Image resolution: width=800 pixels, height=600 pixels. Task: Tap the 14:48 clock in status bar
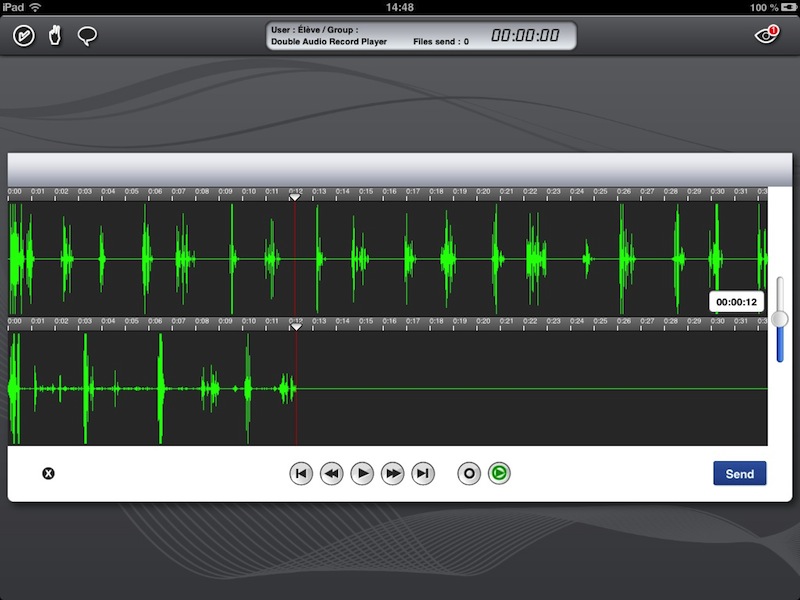coord(399,7)
